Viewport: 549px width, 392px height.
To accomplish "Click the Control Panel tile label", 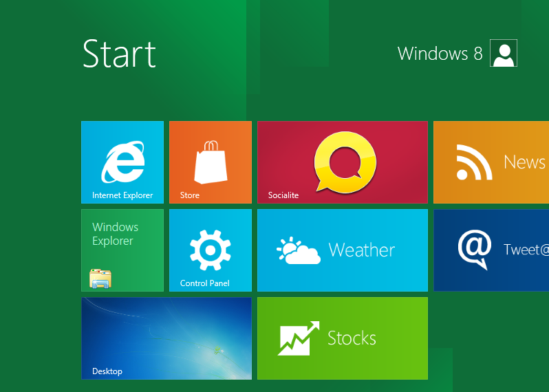I will 205,283.
